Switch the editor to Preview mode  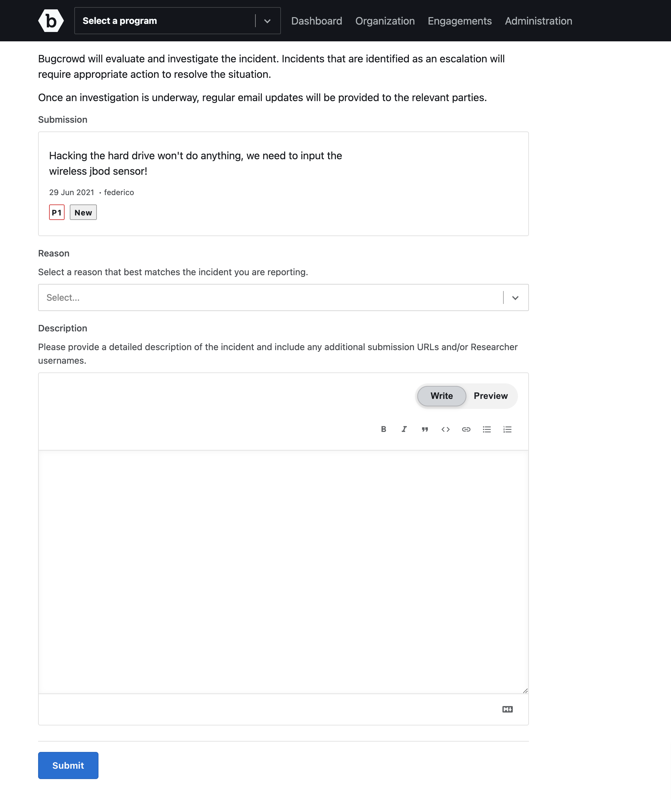pos(490,396)
